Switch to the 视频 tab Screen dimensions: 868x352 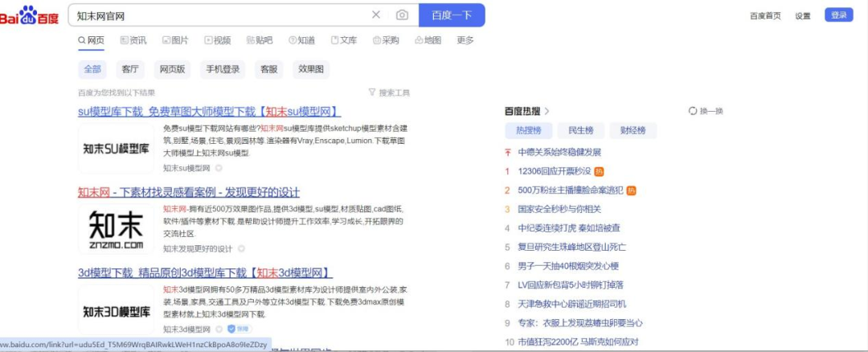tap(218, 40)
